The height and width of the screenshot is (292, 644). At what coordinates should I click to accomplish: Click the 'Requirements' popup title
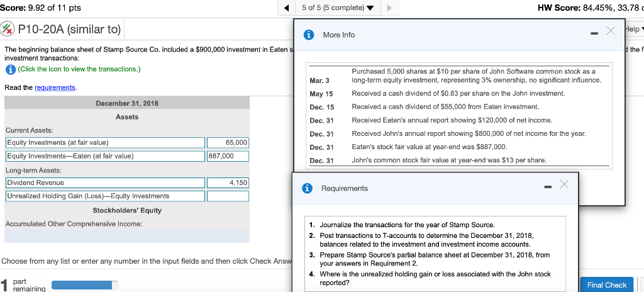coord(345,188)
